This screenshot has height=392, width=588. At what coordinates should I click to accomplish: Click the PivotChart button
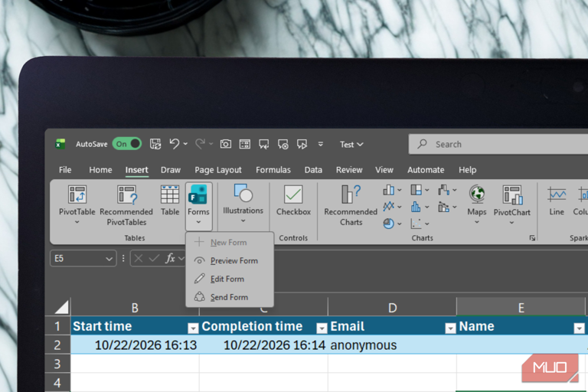[512, 205]
